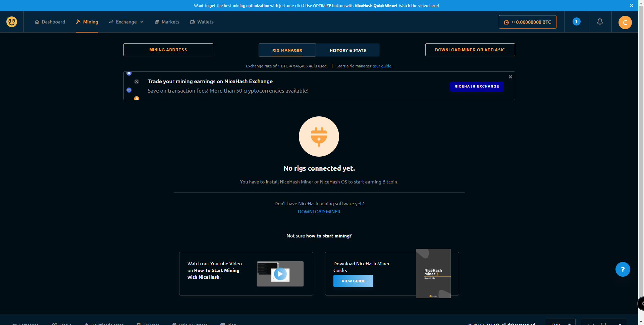The image size is (644, 325).
Task: Dismiss the Trade your mining earnings promo
Action: 510,76
